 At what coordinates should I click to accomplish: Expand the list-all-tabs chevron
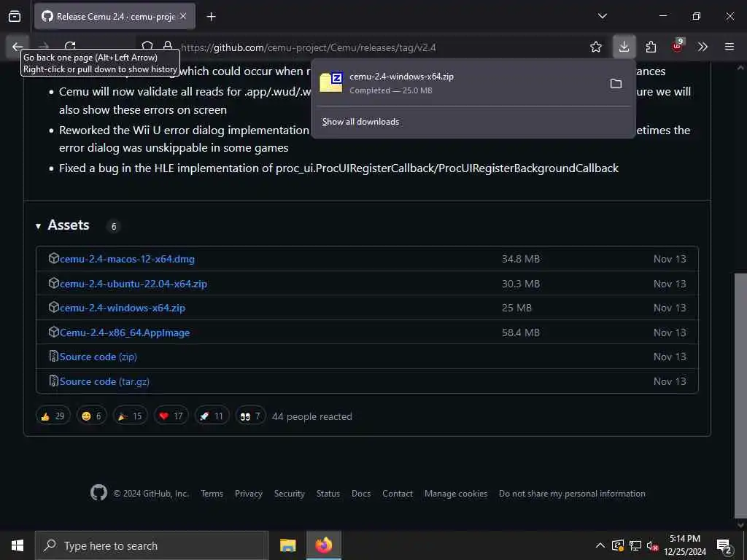tap(602, 16)
